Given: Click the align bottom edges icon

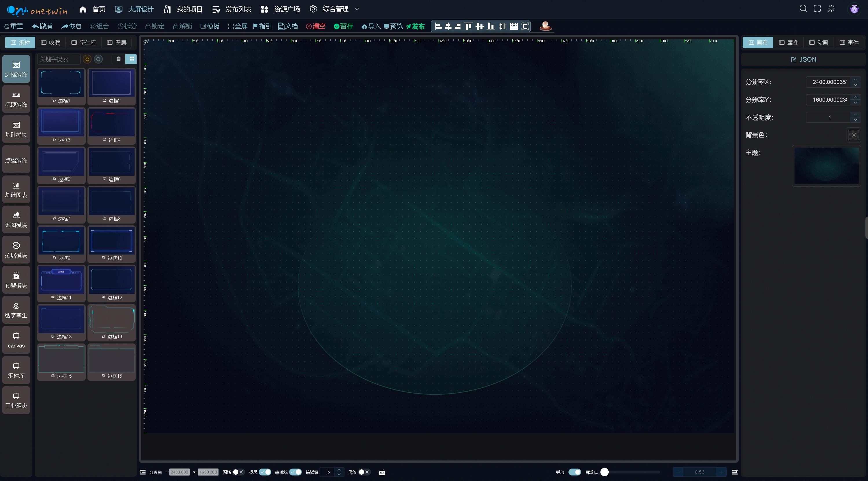Looking at the screenshot, I should click(x=491, y=26).
